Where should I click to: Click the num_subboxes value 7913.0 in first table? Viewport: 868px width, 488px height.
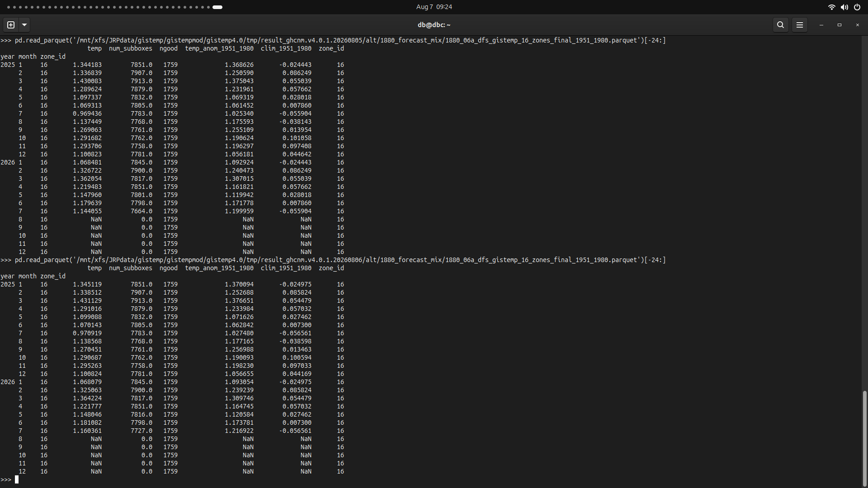tap(142, 81)
